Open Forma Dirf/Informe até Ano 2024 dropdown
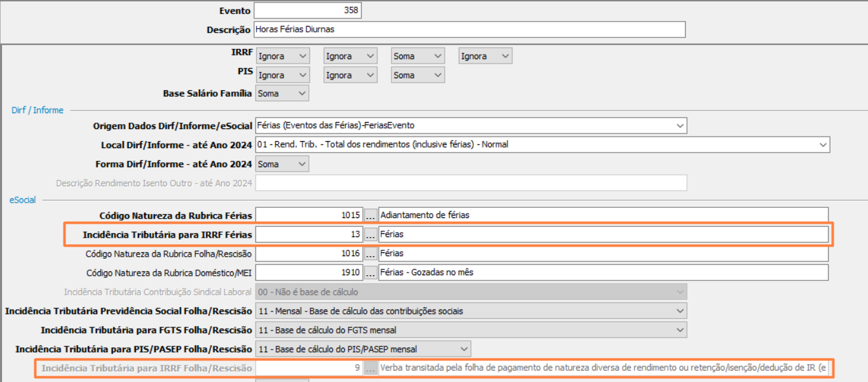 (x=283, y=164)
